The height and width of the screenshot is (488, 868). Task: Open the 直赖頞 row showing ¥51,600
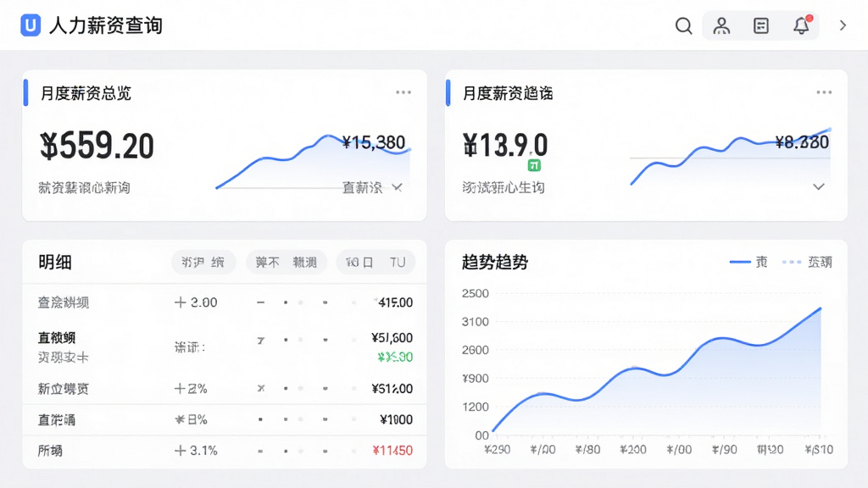click(225, 347)
